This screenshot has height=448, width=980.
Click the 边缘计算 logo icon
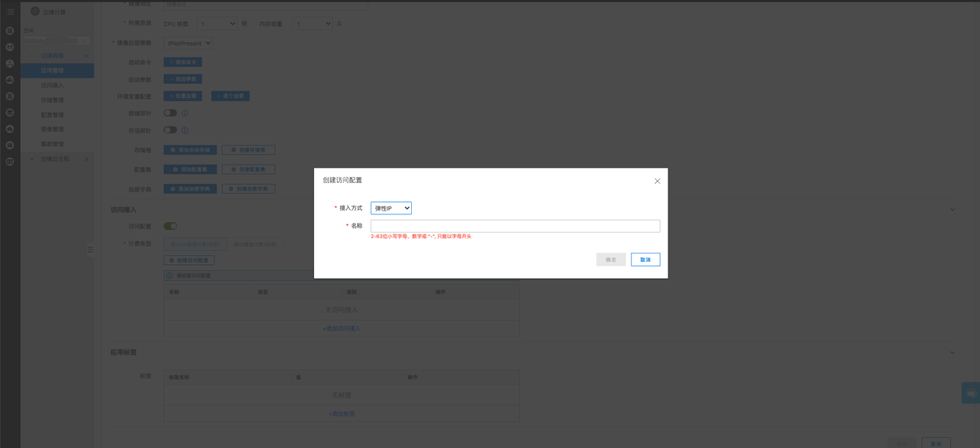(34, 11)
